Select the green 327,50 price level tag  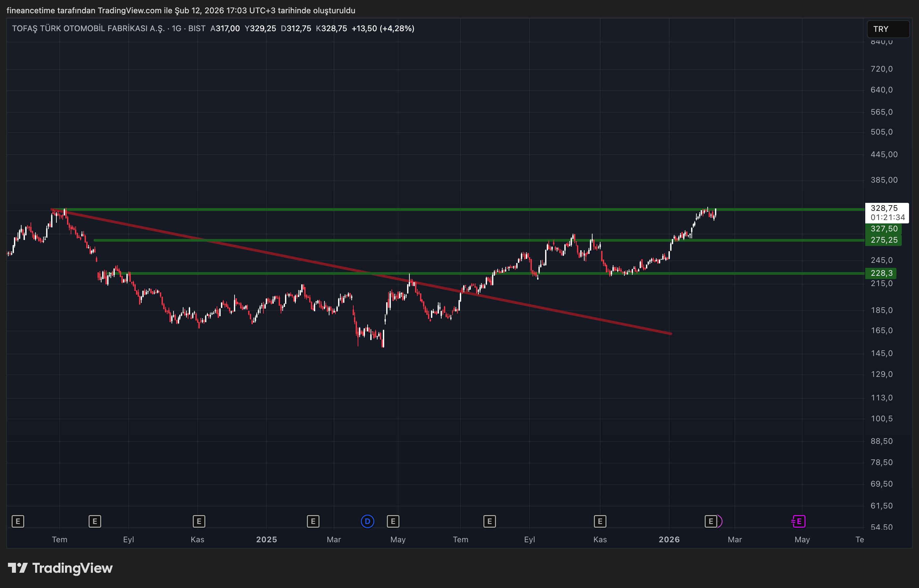[x=884, y=229]
